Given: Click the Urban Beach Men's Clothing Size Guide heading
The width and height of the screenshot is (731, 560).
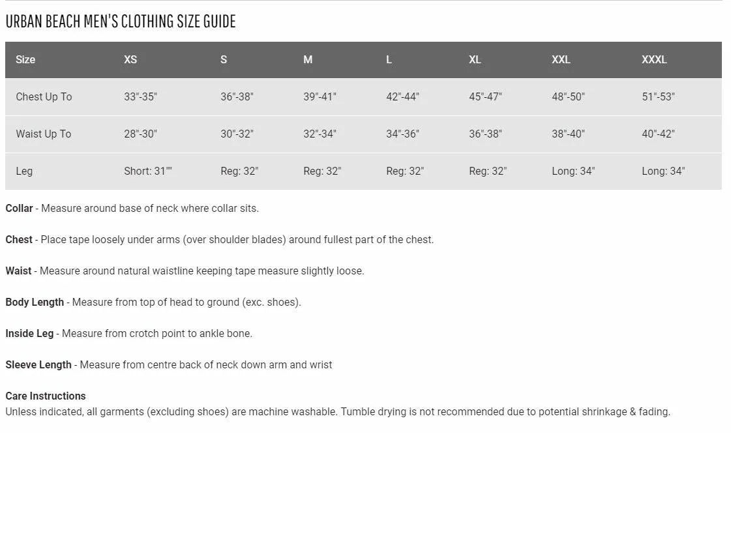Looking at the screenshot, I should point(121,21).
